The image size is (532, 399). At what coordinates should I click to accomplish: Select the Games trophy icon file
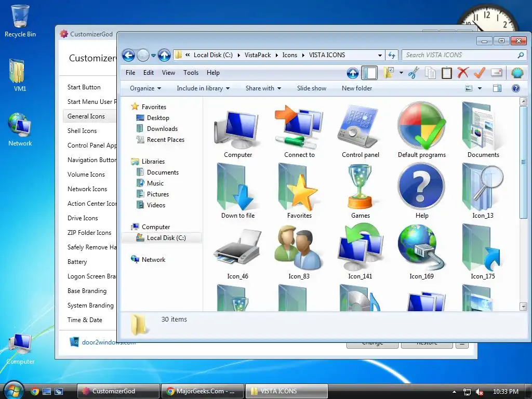tap(361, 192)
